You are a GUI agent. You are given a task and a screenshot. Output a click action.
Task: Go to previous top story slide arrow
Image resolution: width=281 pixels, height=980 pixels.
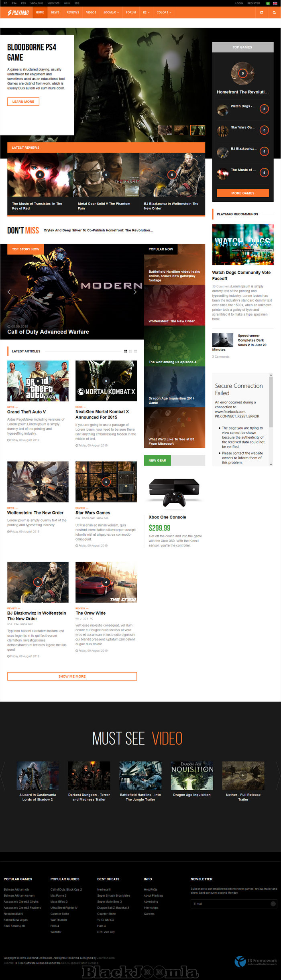[x=9, y=292]
